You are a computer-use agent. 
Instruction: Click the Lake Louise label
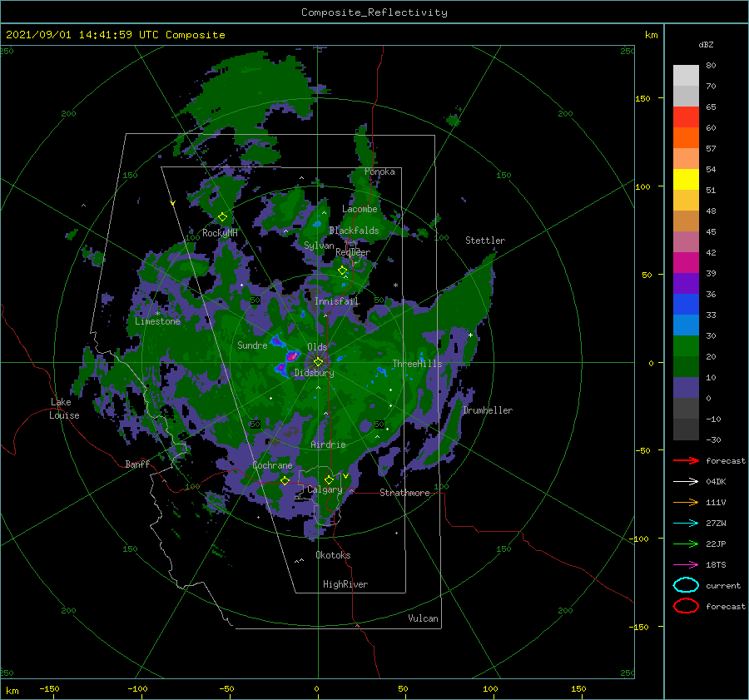[x=64, y=409]
